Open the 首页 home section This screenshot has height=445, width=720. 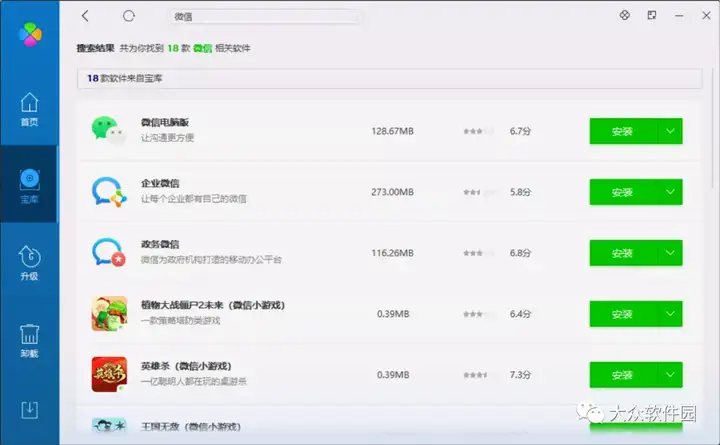tap(29, 109)
